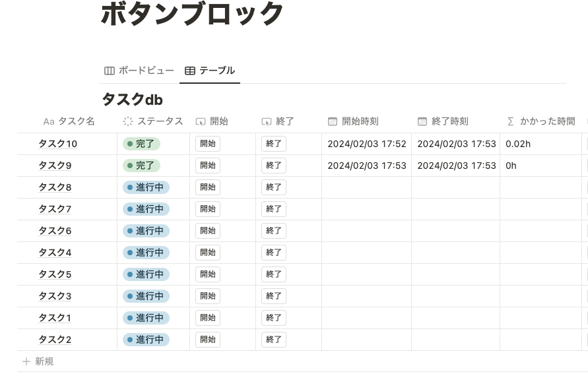The height and width of the screenshot is (374, 588).
Task: Click the 開始 button for タスク5
Action: 208,274
